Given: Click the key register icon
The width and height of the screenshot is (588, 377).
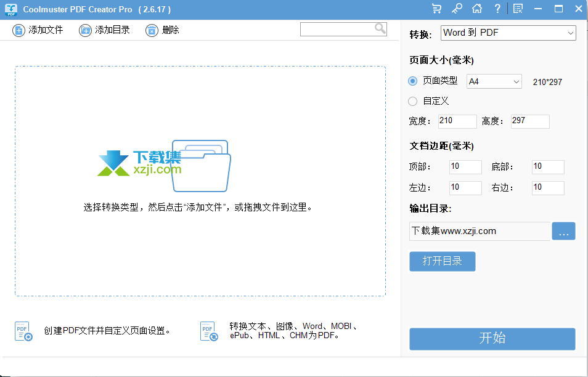Looking at the screenshot, I should [x=457, y=9].
